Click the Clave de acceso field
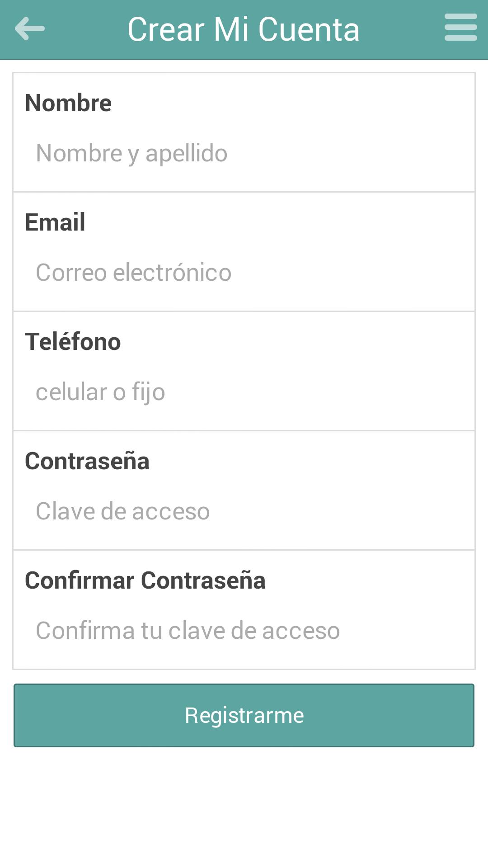 tap(244, 511)
